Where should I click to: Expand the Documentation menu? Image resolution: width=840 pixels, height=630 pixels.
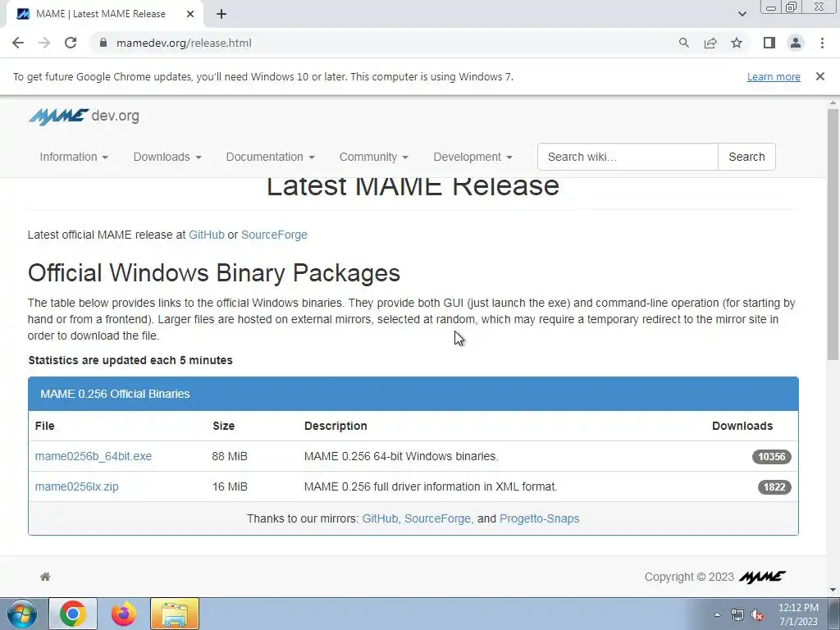point(270,157)
